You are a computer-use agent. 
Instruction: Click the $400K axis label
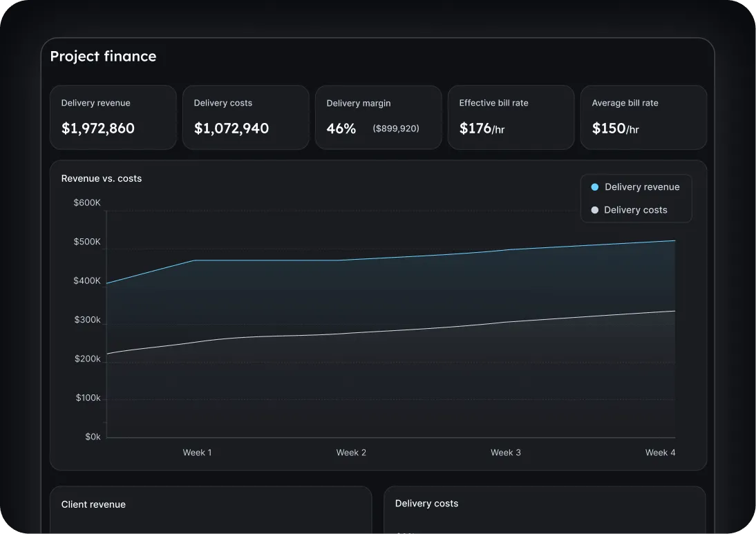click(87, 280)
